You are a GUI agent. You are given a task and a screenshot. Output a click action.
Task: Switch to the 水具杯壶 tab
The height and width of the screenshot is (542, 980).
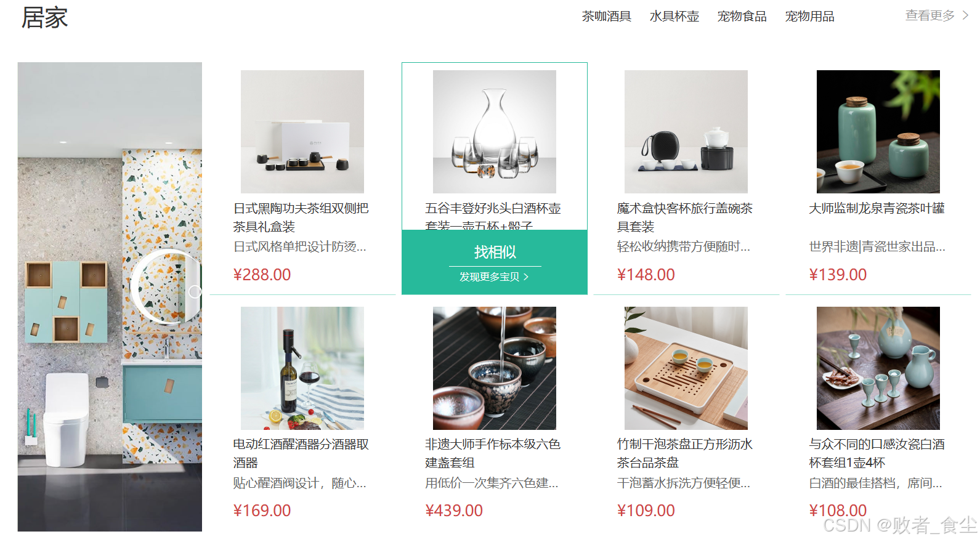coord(674,17)
